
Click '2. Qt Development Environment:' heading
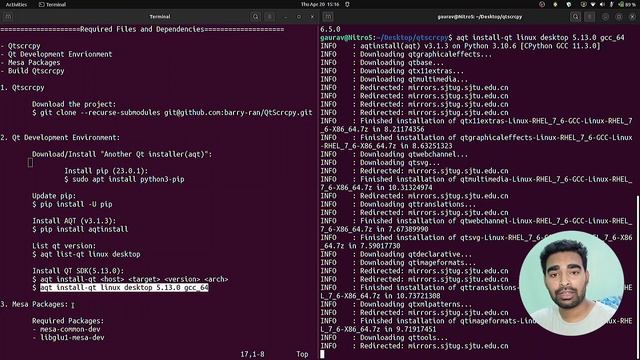pos(60,138)
